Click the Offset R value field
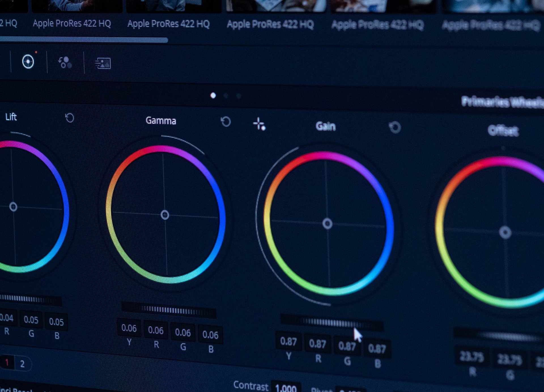This screenshot has width=544, height=392. coord(471,357)
